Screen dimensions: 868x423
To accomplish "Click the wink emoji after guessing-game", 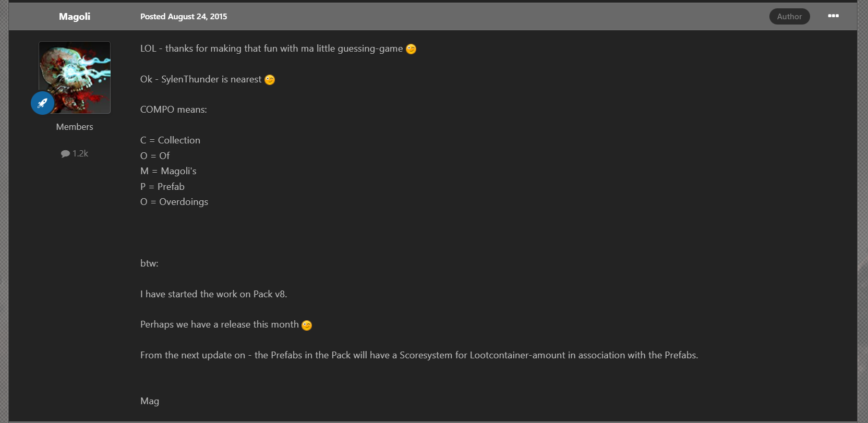I will coord(411,49).
